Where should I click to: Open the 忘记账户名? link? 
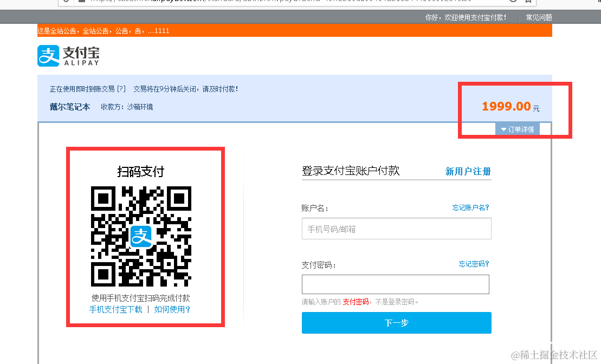[x=471, y=207]
